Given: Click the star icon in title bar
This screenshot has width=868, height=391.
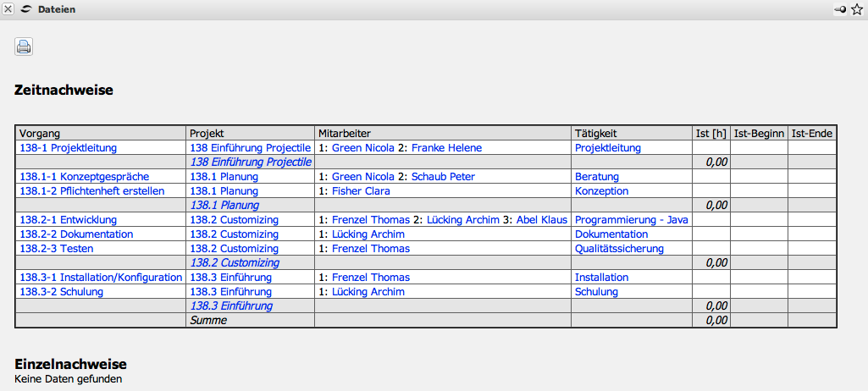Looking at the screenshot, I should point(856,8).
